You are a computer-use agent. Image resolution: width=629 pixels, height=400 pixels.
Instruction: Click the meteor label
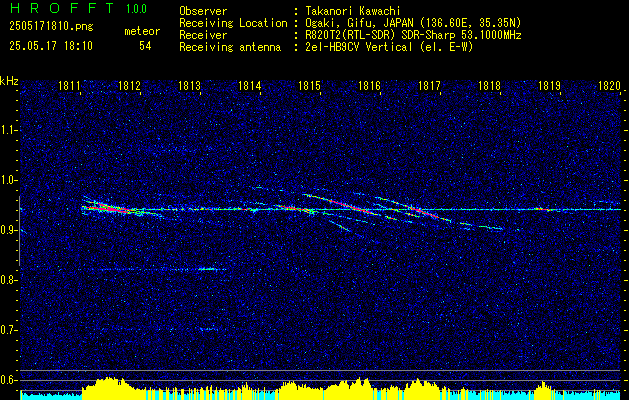click(x=142, y=31)
